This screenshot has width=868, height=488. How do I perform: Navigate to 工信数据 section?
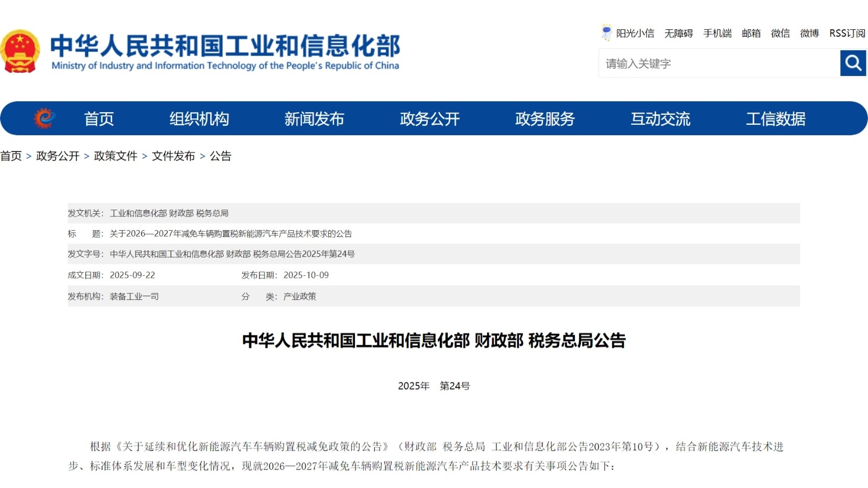click(x=775, y=119)
